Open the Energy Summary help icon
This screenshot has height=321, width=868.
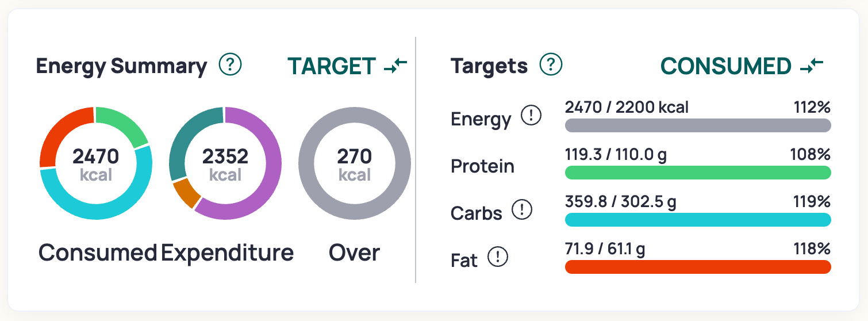[x=231, y=64]
